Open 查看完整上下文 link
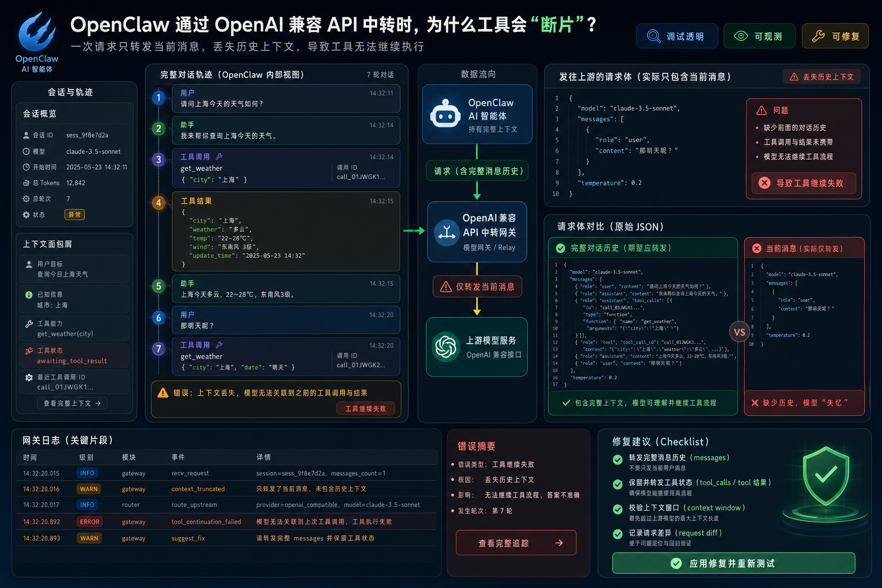The width and height of the screenshot is (882, 588). pyautogui.click(x=72, y=403)
